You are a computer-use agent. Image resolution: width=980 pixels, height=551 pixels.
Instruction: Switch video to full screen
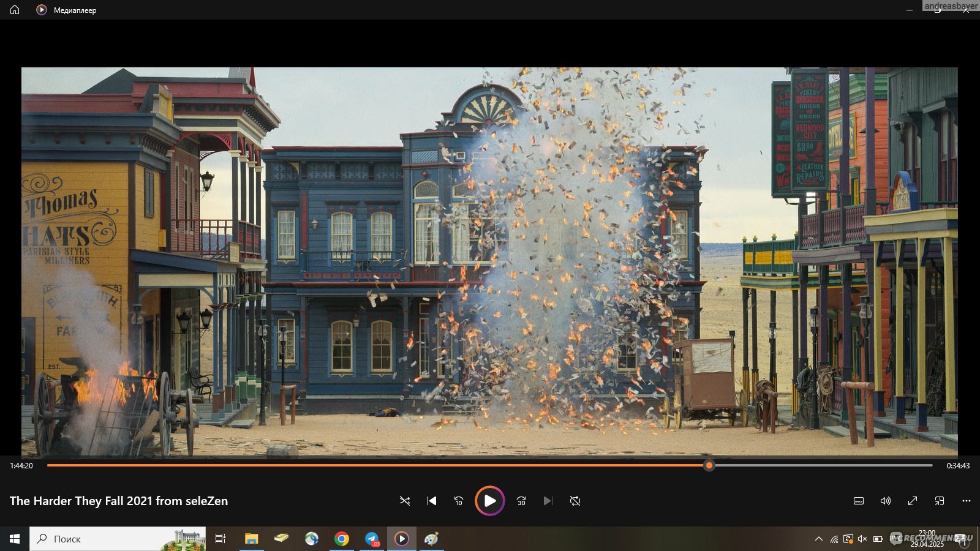coord(913,501)
